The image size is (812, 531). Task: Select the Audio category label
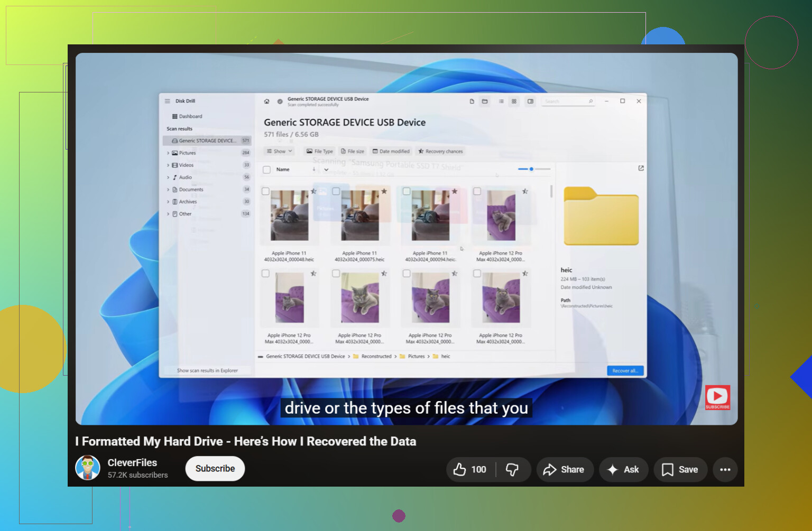[x=185, y=178]
